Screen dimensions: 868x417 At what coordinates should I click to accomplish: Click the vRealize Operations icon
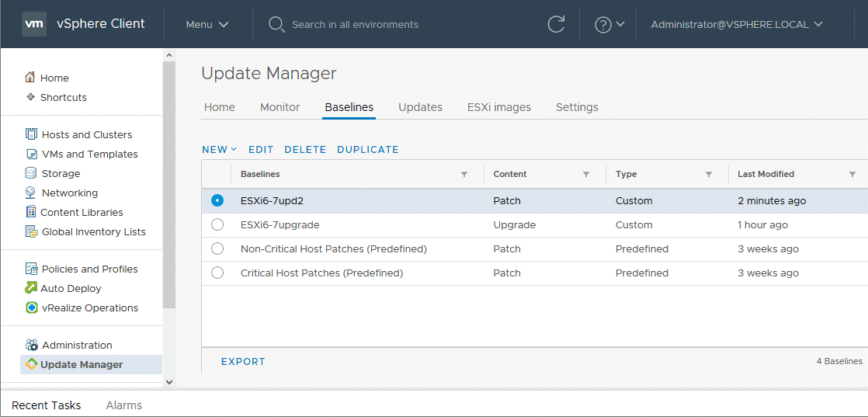tap(31, 308)
